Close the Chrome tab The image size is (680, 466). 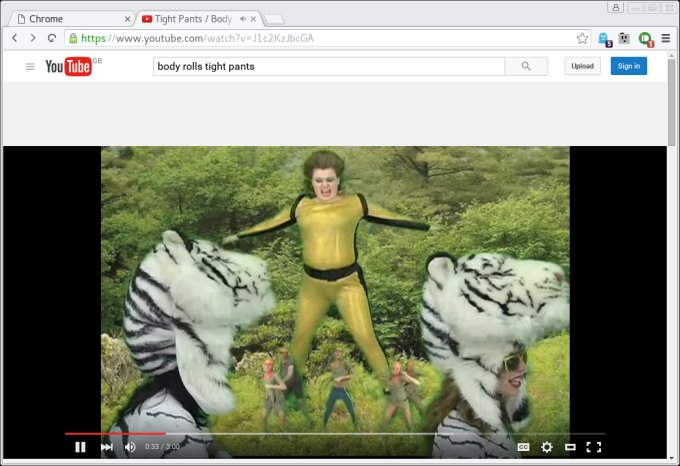click(x=127, y=19)
